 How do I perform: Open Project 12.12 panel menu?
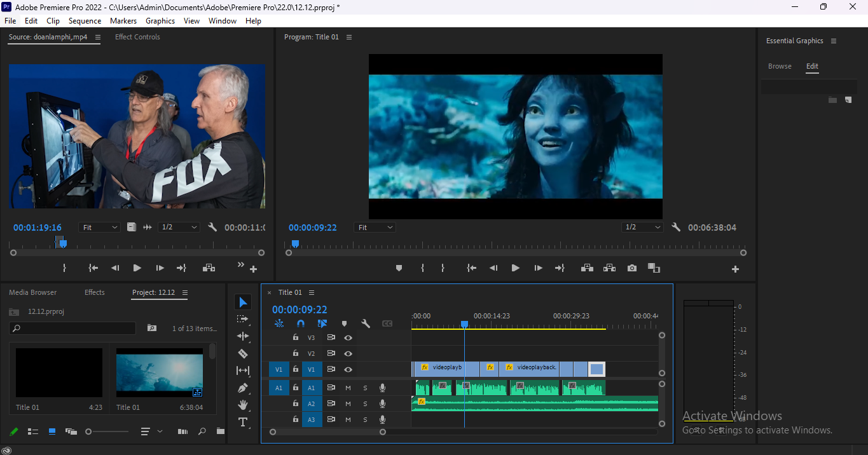pyautogui.click(x=185, y=292)
